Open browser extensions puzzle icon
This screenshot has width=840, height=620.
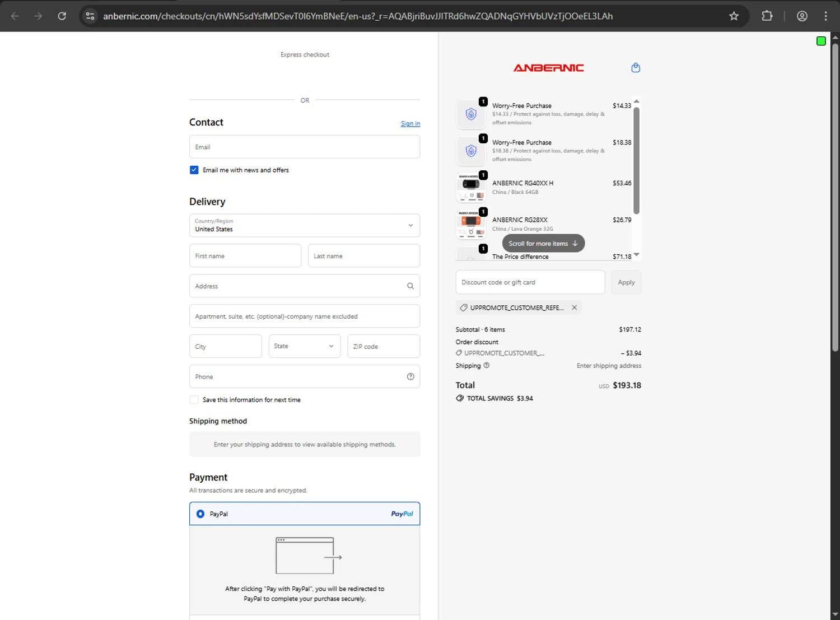(767, 16)
